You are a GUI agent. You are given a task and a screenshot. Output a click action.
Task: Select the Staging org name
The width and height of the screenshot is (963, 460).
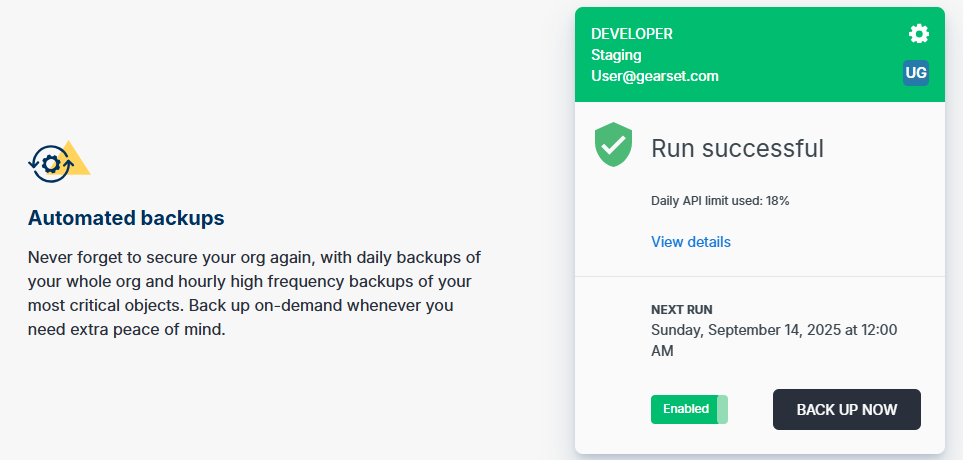(616, 55)
